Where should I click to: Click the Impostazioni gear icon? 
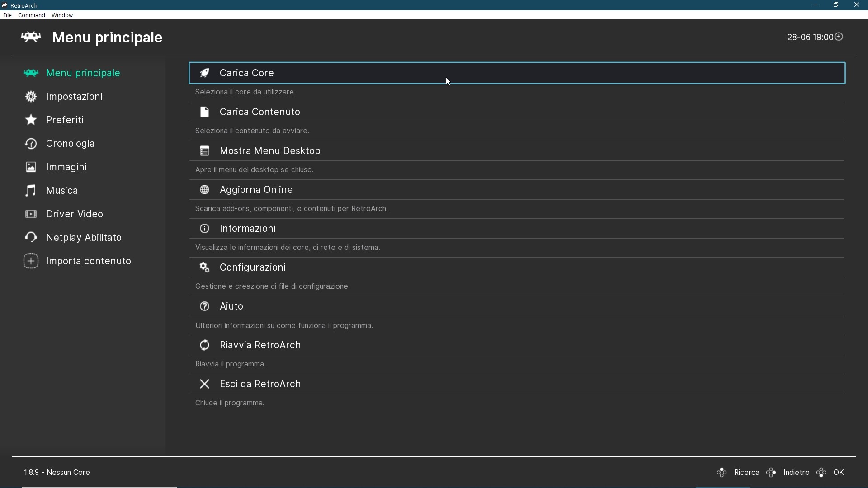click(31, 97)
